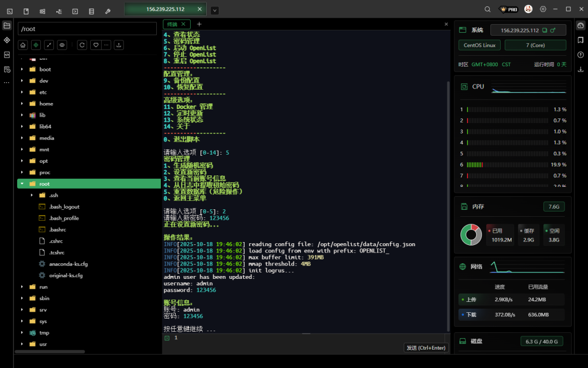Click the 发送 (Ctrl+Enter) button
The image size is (588, 368).
[426, 347]
